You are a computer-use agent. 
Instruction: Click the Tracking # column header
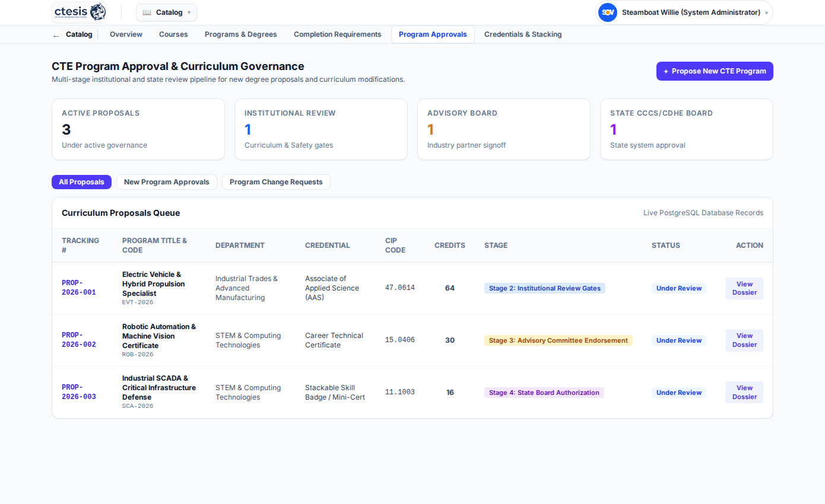pos(81,245)
